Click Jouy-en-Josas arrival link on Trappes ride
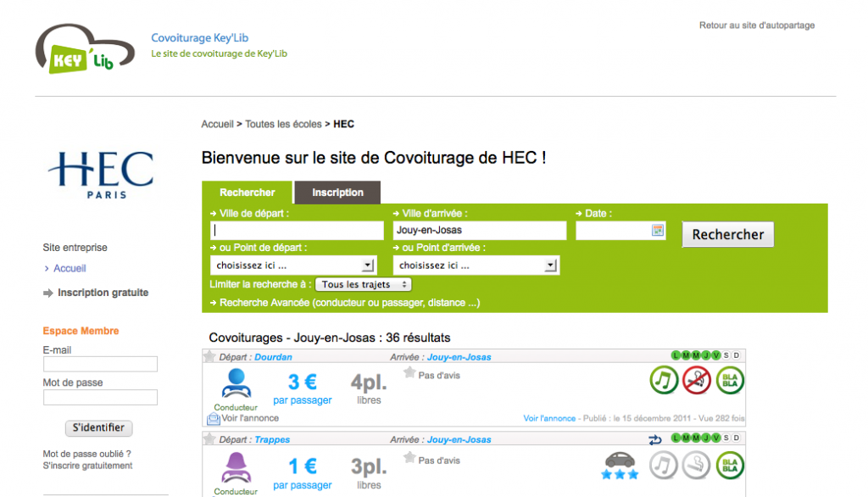The width and height of the screenshot is (868, 497). [459, 439]
